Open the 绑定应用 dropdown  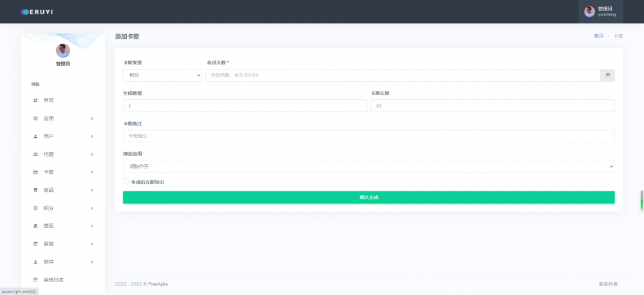(x=368, y=167)
